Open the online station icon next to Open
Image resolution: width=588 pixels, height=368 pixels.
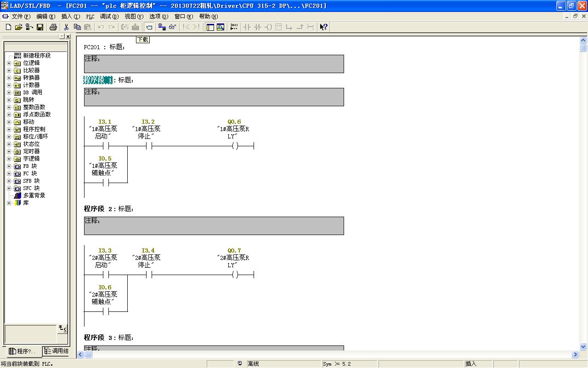click(29, 27)
